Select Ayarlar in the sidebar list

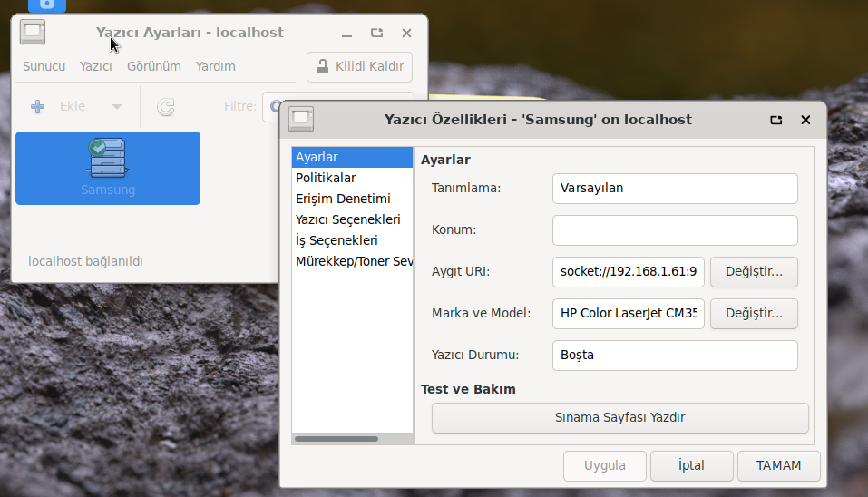[x=352, y=157]
